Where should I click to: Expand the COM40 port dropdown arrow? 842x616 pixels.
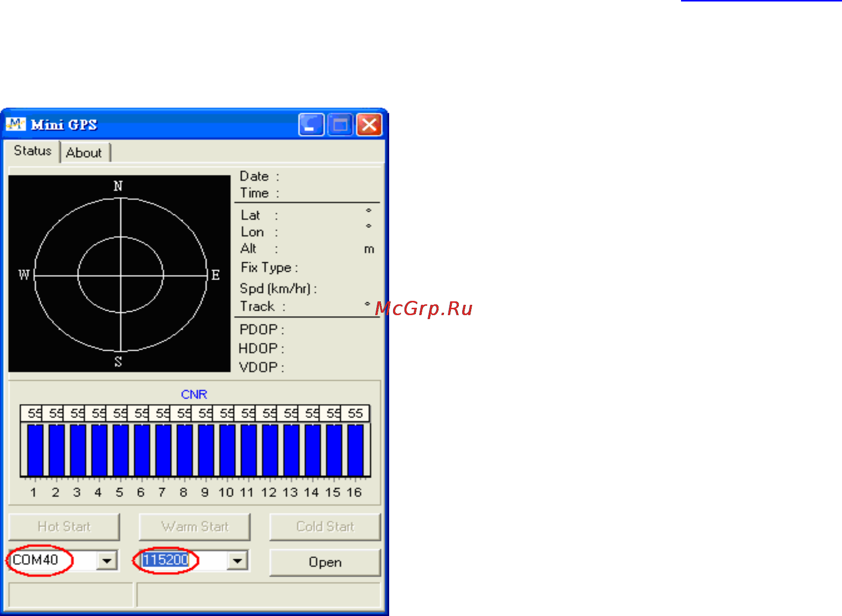107,561
